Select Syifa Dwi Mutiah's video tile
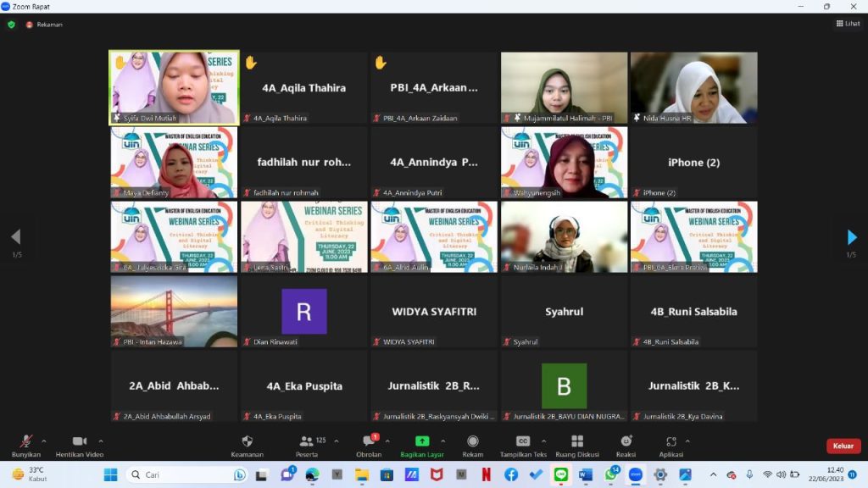Viewport: 868px width, 488px height. (x=174, y=87)
